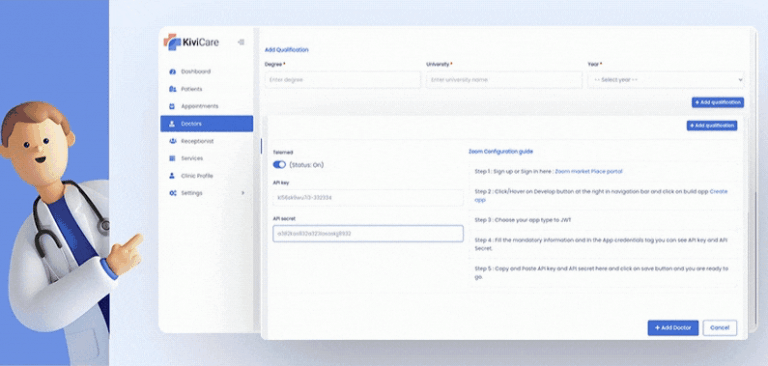Select the Receptionist sidebar icon
The height and width of the screenshot is (366, 768).
(172, 141)
